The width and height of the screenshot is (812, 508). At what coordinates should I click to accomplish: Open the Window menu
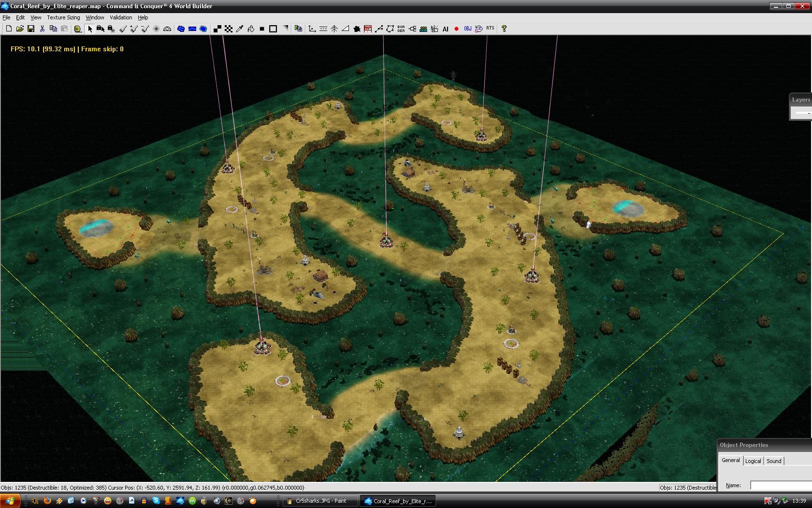[x=95, y=17]
